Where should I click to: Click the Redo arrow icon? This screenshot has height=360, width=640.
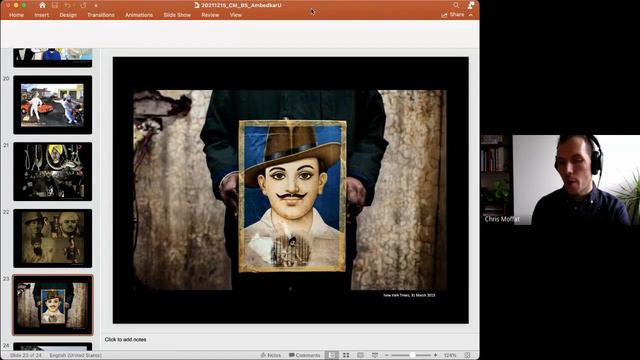pyautogui.click(x=83, y=5)
